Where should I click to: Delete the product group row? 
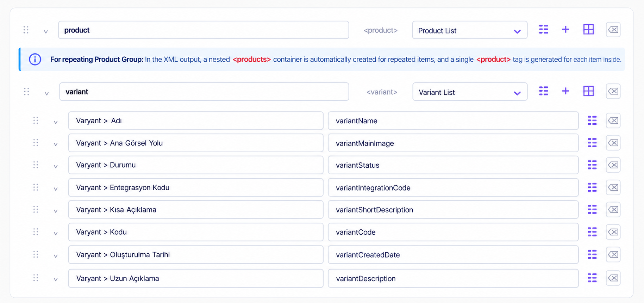(613, 30)
